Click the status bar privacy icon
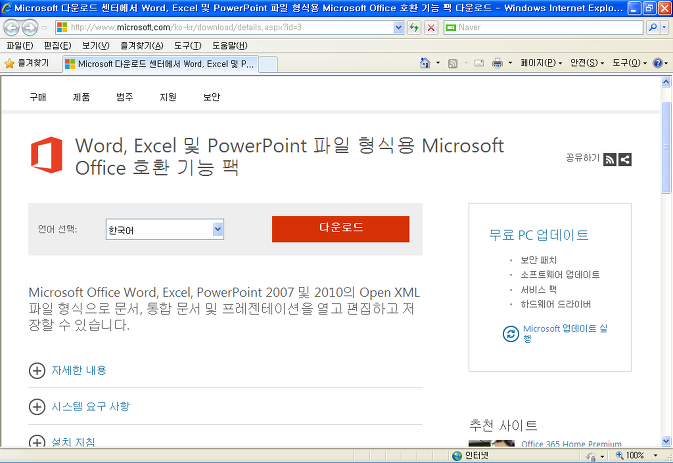Image resolution: width=673 pixels, height=463 pixels. tap(591, 457)
